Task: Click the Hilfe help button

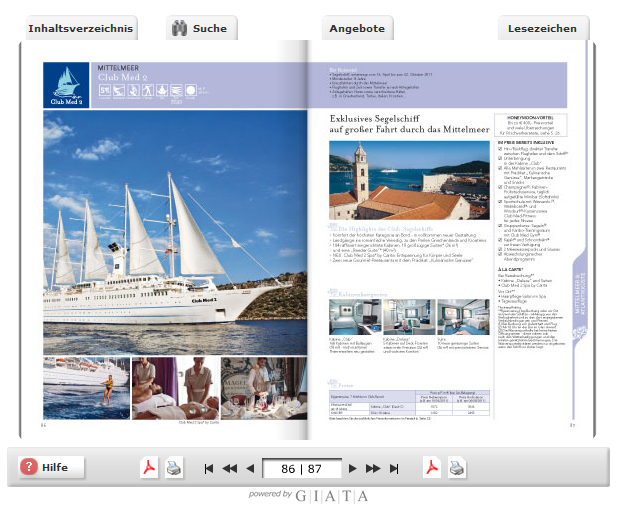Action: coord(52,467)
